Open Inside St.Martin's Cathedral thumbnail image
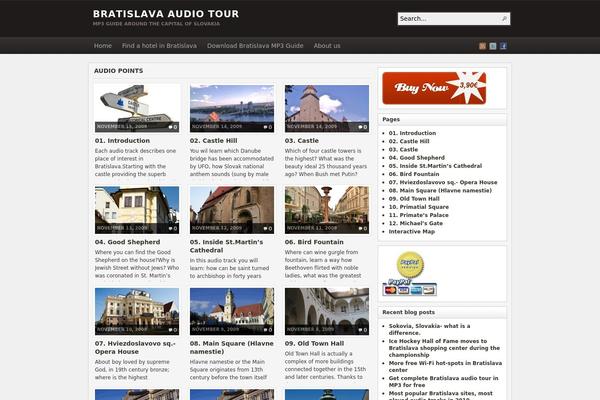 (232, 210)
